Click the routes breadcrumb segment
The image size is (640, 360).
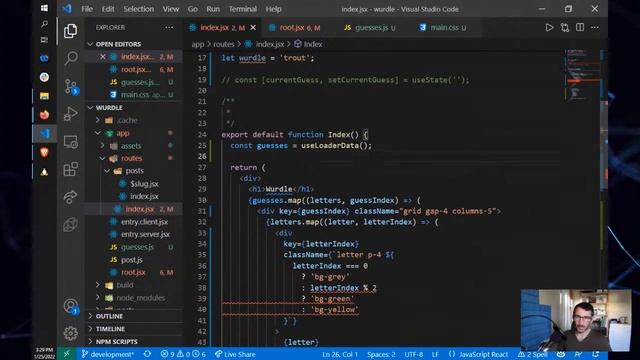(224, 44)
